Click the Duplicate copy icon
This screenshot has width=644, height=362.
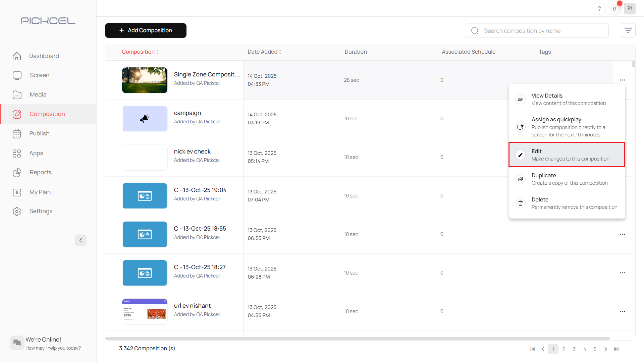[520, 179]
